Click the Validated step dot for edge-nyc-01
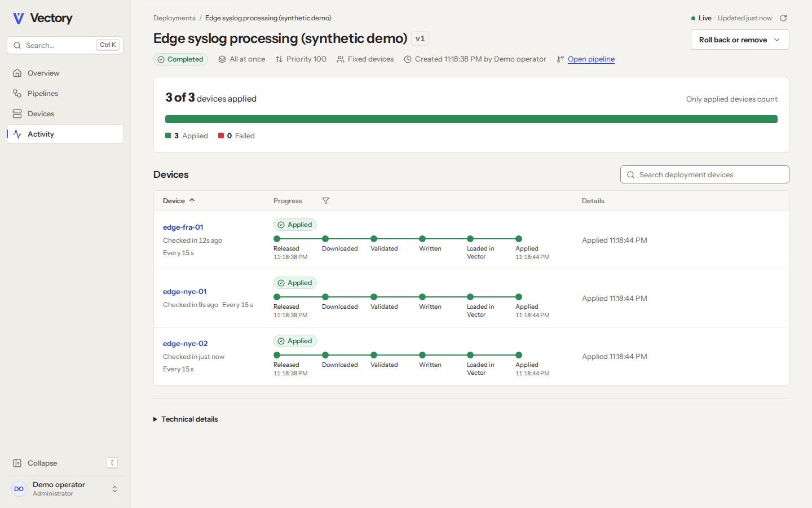The image size is (812, 508). 374,297
